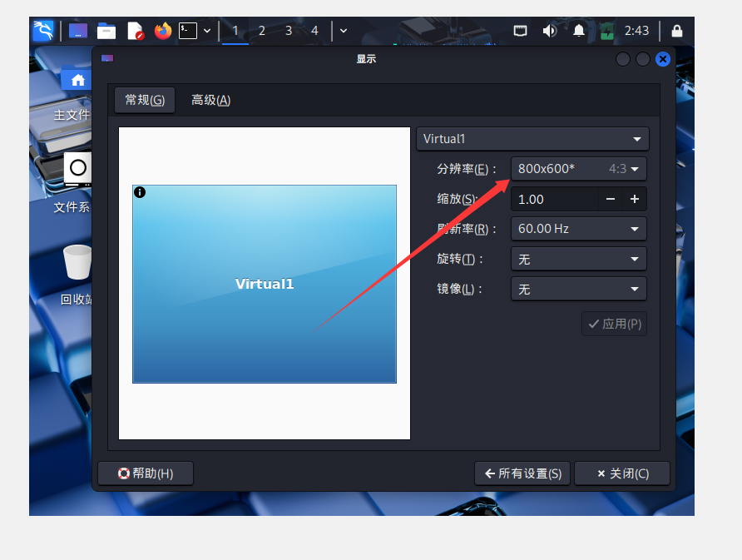Expand the Virtual1 display dropdown
742x560 pixels.
click(532, 139)
